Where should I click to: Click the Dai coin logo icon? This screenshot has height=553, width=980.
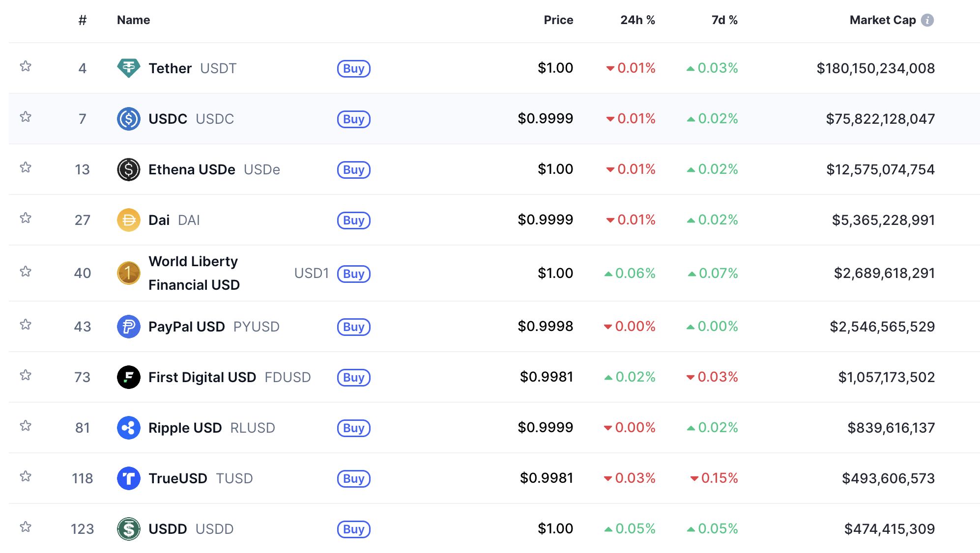point(128,220)
